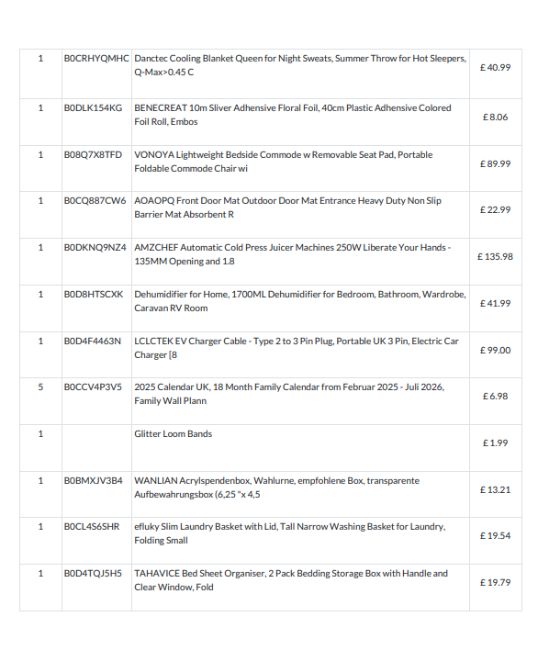The width and height of the screenshot is (538, 650).
Task: Select the VONOYA Bedside Commode row text
Action: click(283, 161)
